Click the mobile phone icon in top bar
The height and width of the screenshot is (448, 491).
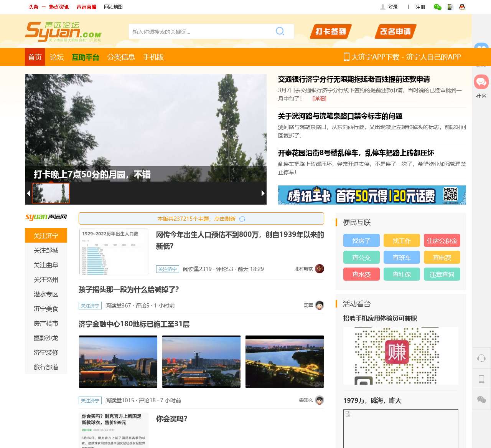[450, 7]
